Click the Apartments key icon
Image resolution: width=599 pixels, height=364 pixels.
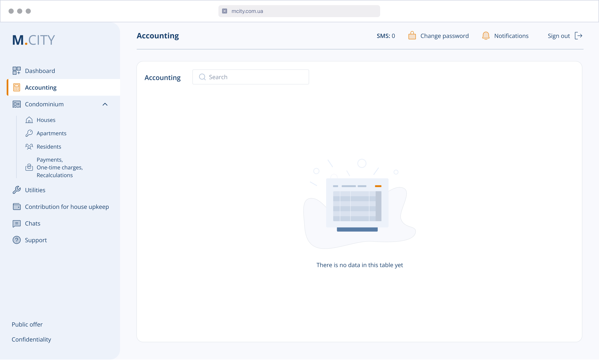click(x=29, y=133)
